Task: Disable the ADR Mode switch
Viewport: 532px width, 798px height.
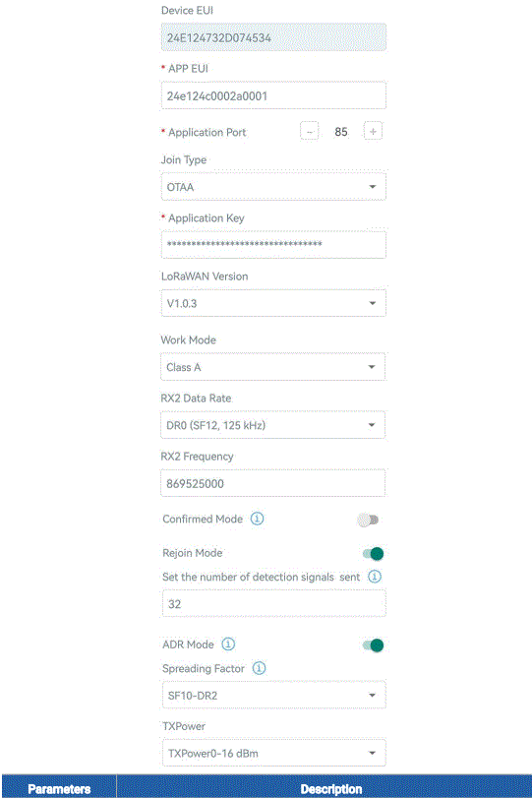Action: pos(373,645)
